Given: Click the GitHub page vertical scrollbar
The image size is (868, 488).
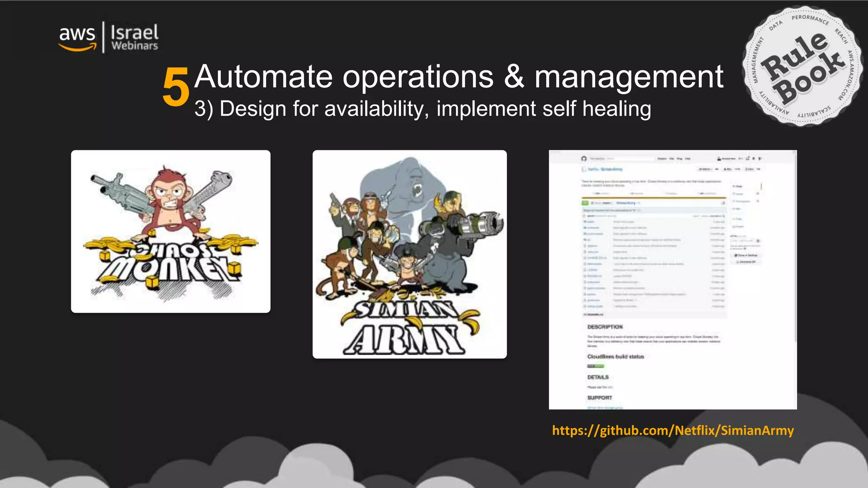Looking at the screenshot, I should tap(795, 248).
